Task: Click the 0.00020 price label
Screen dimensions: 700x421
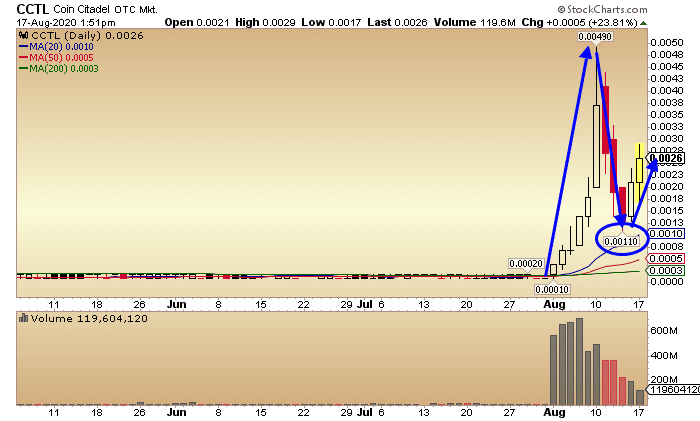Action: coord(526,263)
